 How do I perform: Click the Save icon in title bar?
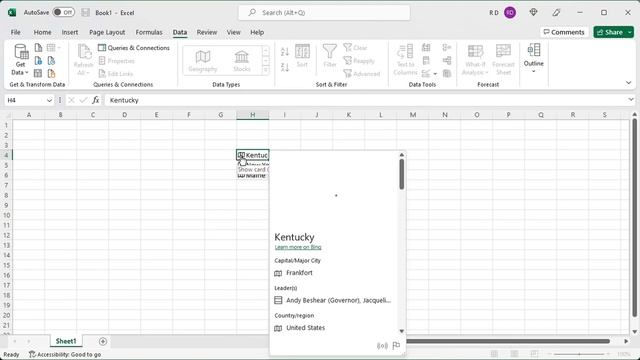[85, 13]
